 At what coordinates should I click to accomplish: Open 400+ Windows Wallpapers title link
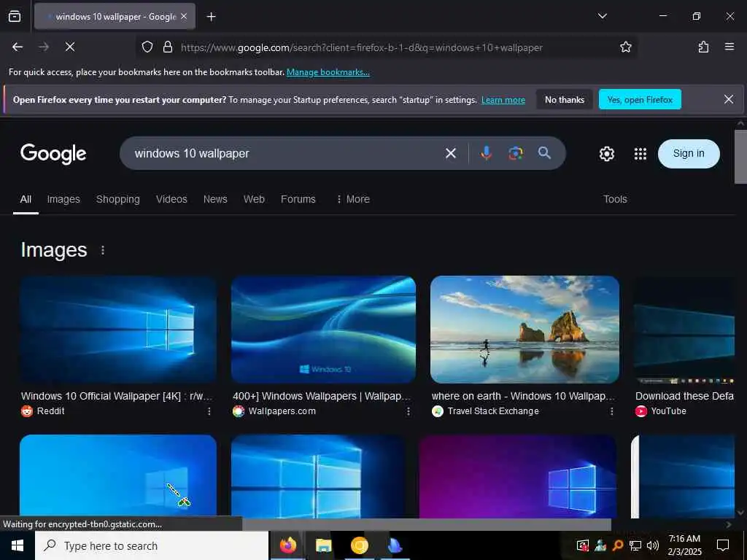pyautogui.click(x=322, y=396)
